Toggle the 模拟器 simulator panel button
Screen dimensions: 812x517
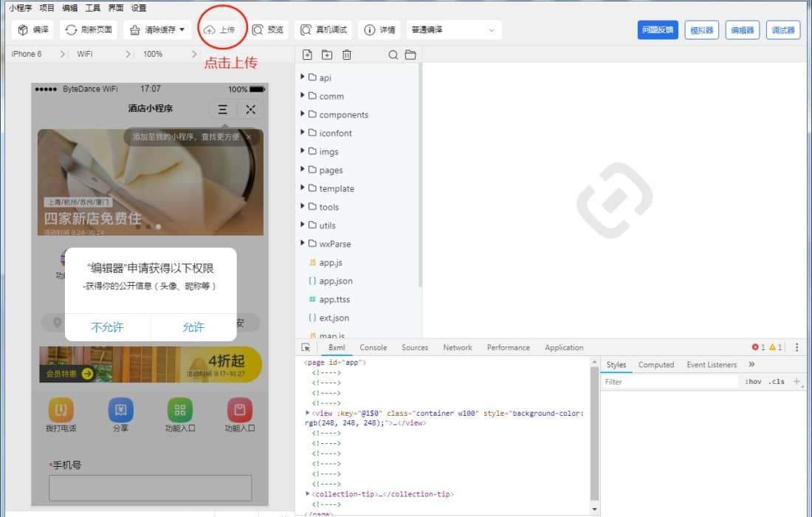pos(702,30)
